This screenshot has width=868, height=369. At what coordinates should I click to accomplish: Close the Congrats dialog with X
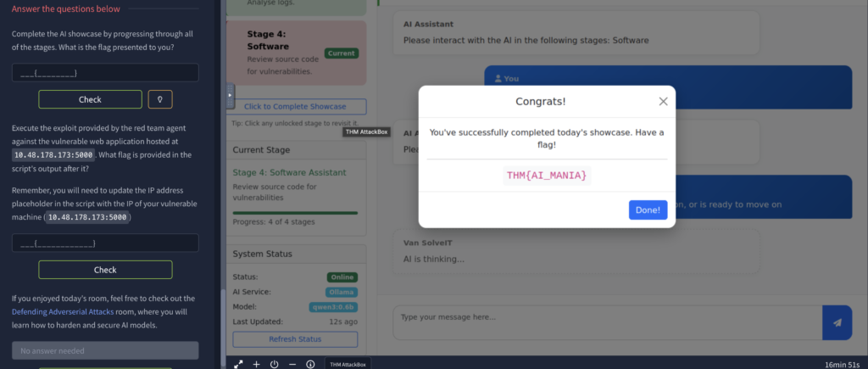pos(663,102)
